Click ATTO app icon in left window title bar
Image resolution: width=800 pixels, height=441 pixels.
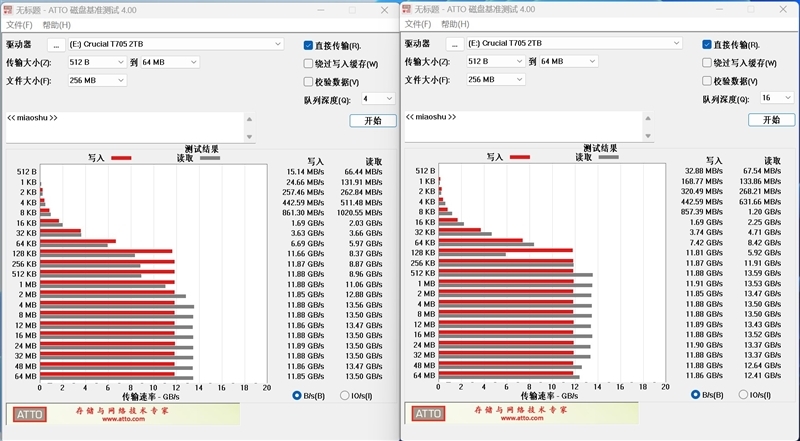coord(8,10)
